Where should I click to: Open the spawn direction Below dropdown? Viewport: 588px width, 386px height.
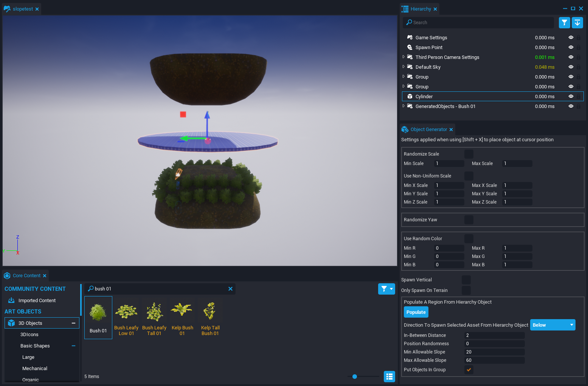552,325
